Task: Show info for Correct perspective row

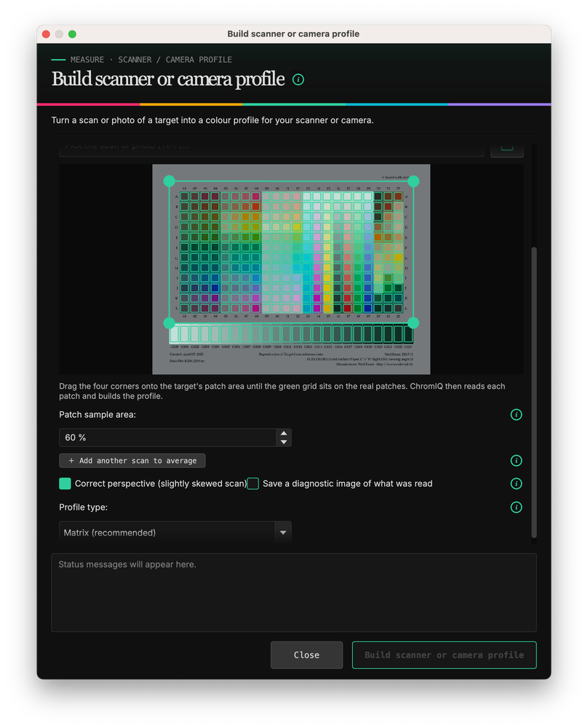Action: click(x=516, y=484)
